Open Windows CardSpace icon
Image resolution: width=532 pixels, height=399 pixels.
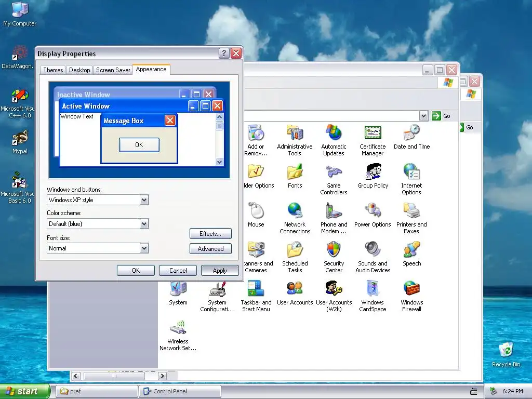coord(373,288)
